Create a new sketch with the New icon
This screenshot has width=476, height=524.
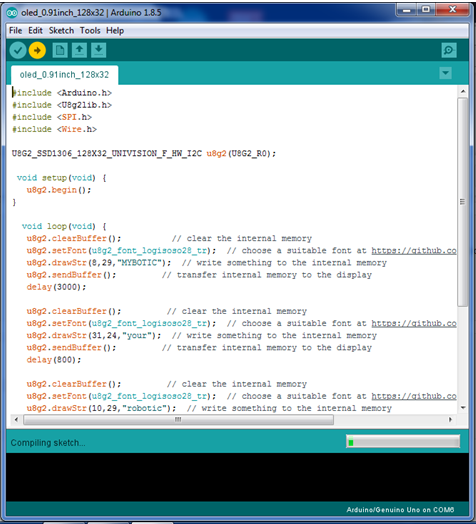tap(60, 50)
